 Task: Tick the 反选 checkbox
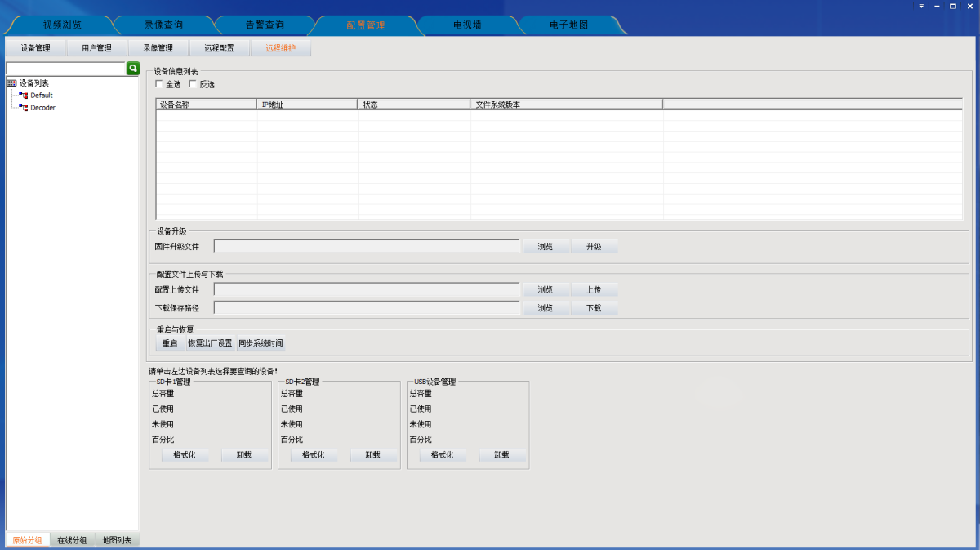tap(193, 84)
